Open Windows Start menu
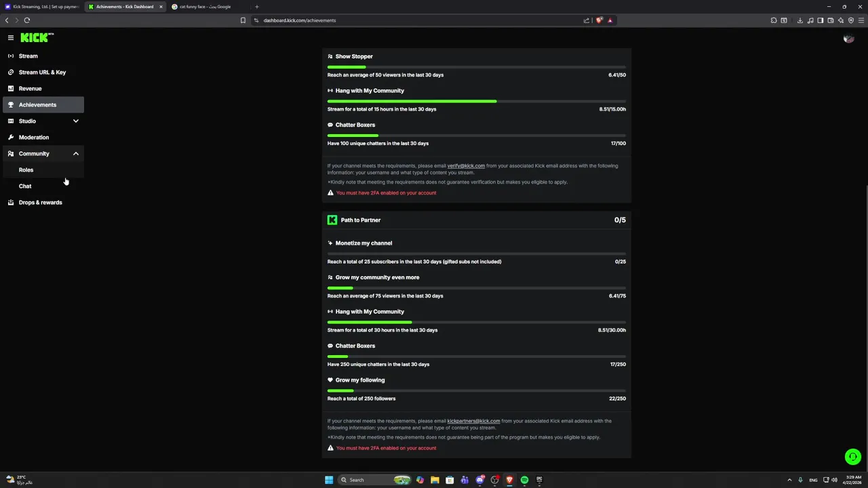This screenshot has height=488, width=868. [329, 480]
